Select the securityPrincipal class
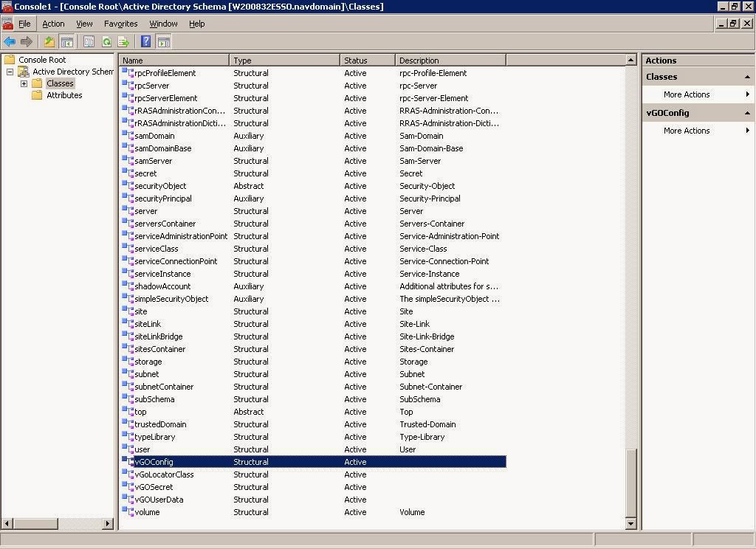 point(313,198)
